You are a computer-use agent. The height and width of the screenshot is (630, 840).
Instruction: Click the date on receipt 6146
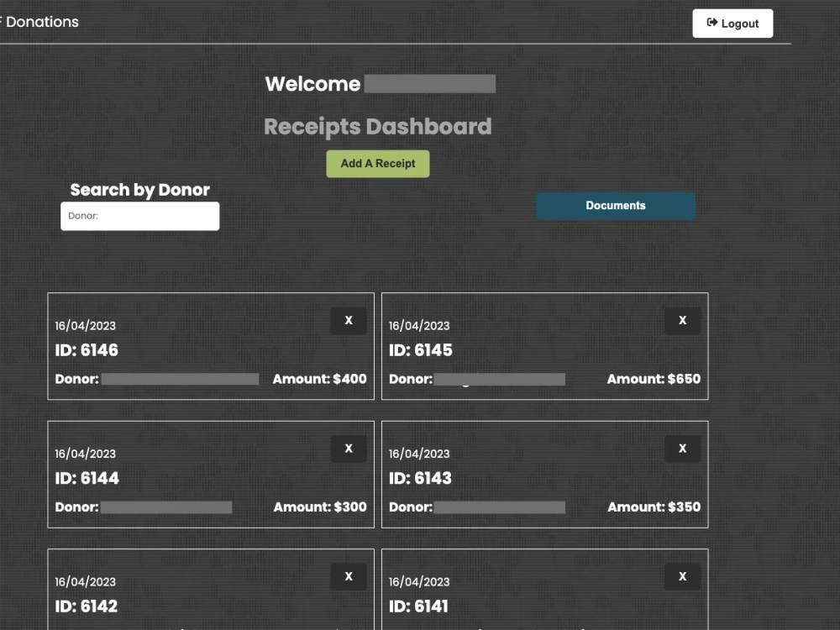pos(85,326)
